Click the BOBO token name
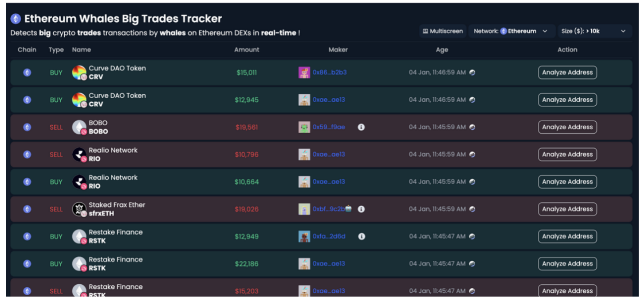Screen dimensions: 644x301 click(98, 123)
